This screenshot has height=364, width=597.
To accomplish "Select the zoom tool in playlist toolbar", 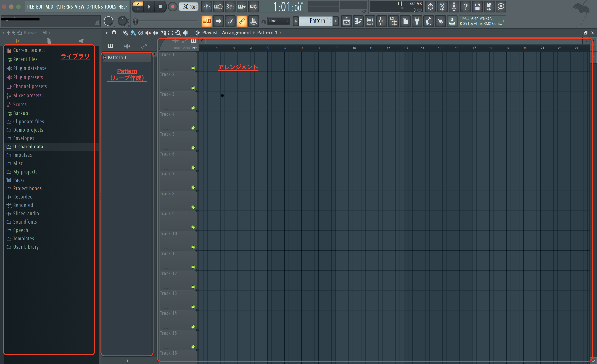I will [x=178, y=33].
